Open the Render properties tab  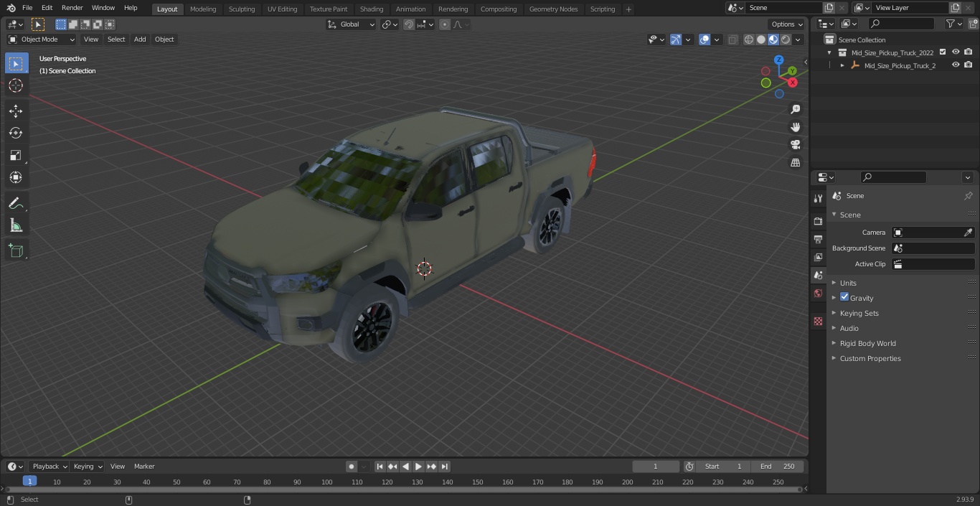click(818, 221)
